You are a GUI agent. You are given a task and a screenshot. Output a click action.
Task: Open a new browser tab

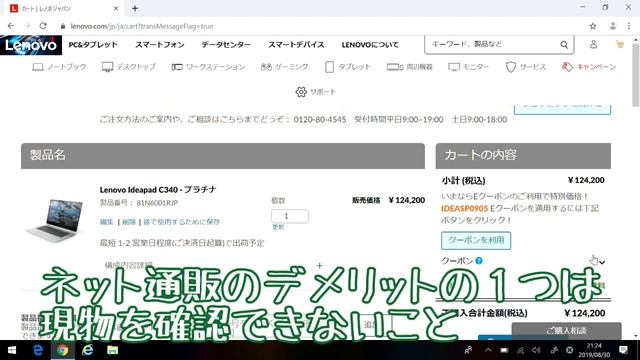[x=135, y=8]
